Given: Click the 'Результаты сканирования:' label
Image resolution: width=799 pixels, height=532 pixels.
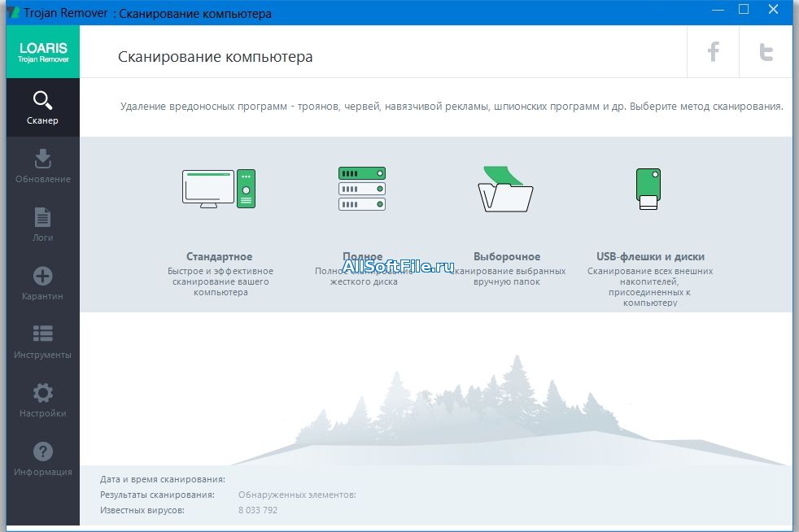Looking at the screenshot, I should [x=158, y=495].
